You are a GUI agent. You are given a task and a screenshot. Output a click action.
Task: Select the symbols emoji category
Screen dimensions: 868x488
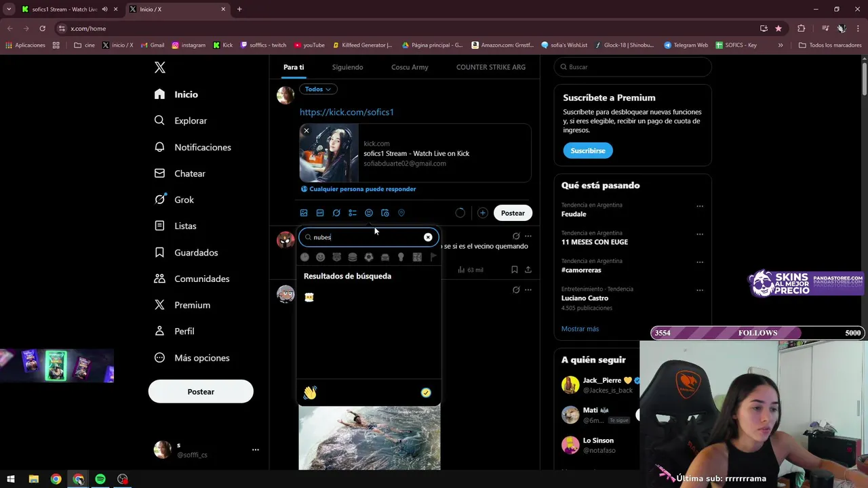[417, 257]
